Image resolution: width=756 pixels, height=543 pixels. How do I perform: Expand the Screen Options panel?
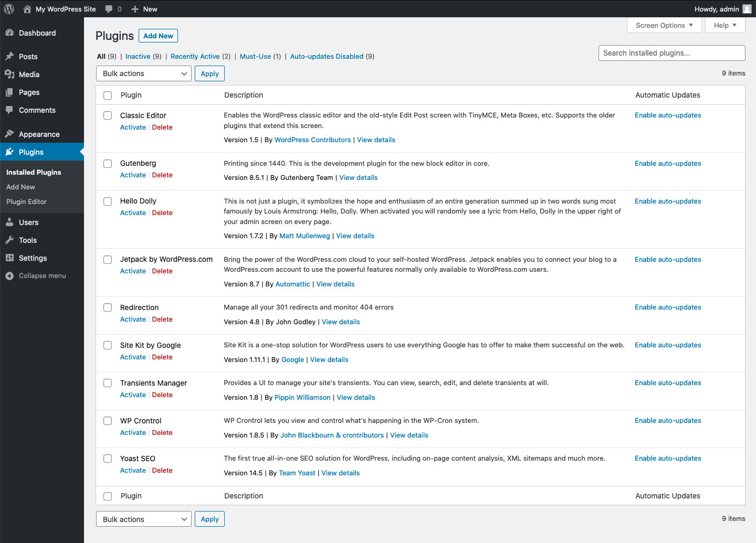click(x=664, y=25)
